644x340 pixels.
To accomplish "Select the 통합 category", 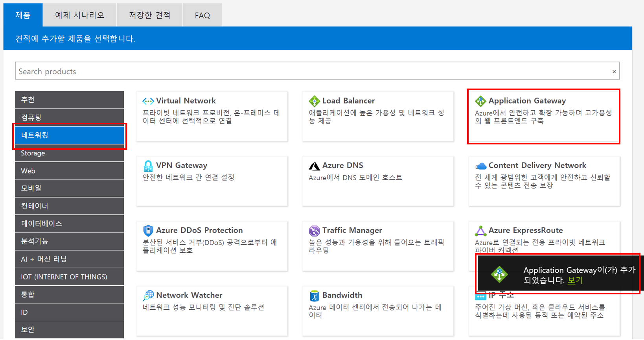I will [69, 295].
